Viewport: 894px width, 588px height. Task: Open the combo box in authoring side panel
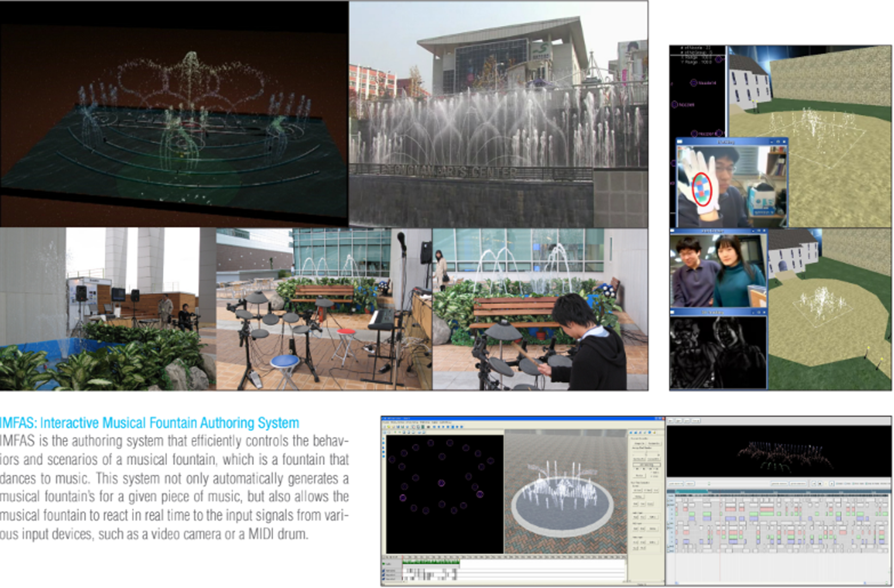(646, 464)
